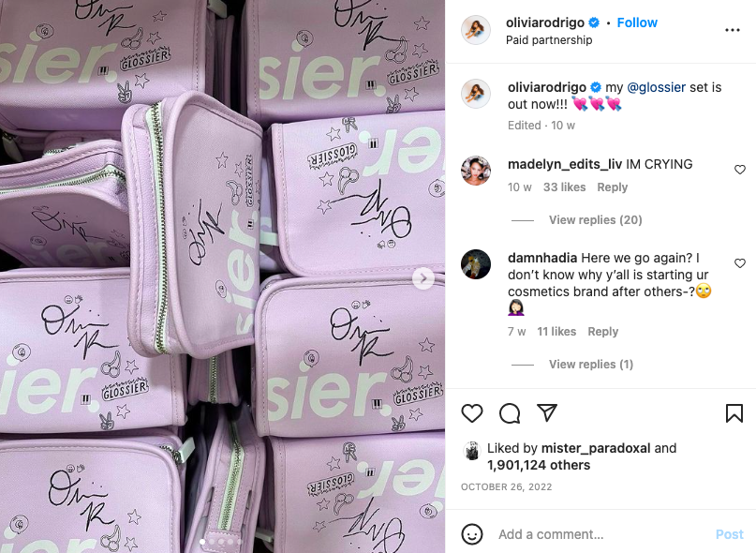Open madelyn_edits_liv's profile avatar

[x=475, y=171]
